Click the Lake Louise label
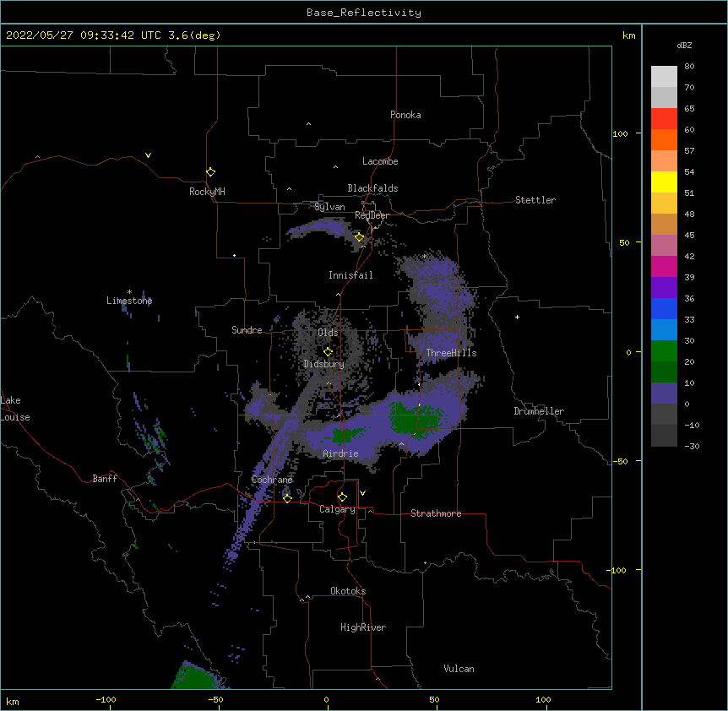This screenshot has height=711, width=728. point(15,409)
